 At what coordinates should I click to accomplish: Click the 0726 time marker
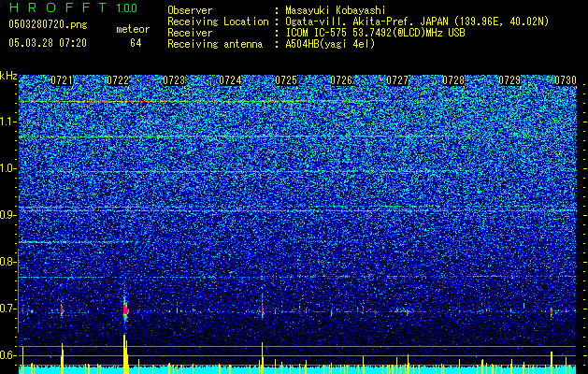pos(341,80)
